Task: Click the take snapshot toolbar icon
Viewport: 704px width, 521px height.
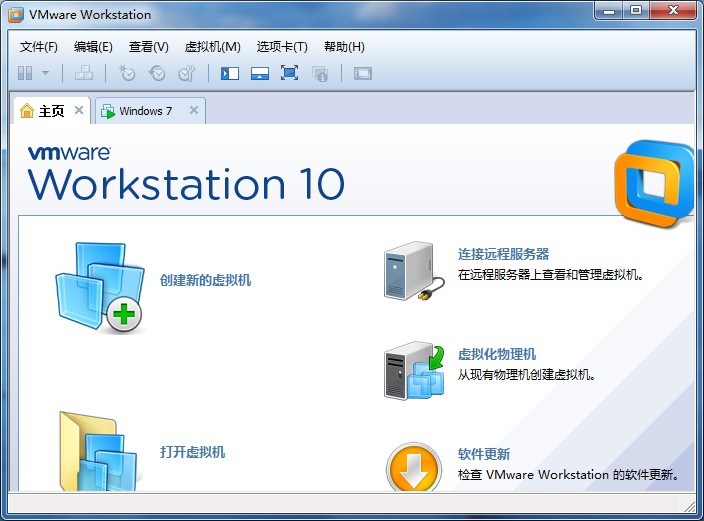Action: coord(127,73)
